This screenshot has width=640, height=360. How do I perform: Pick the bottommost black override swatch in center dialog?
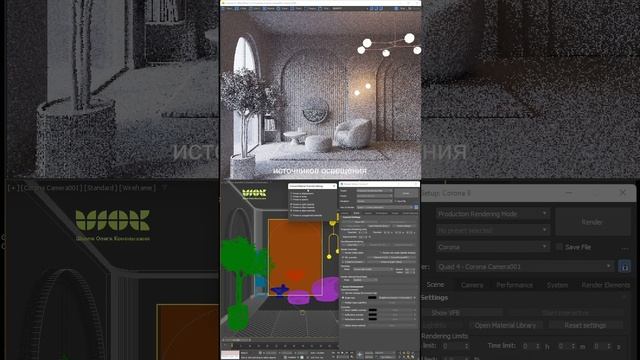pos(372,319)
